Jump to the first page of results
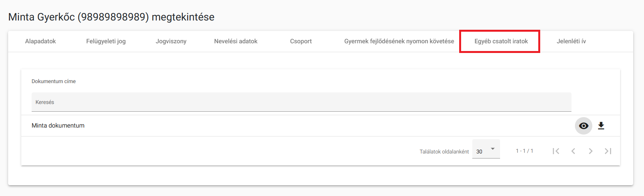Screen dimensions: 644x196 (556, 151)
